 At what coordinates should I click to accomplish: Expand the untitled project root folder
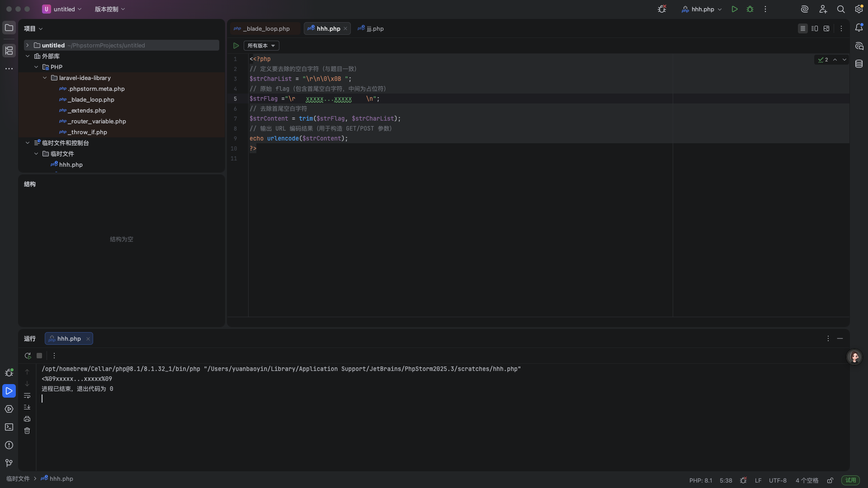[x=27, y=45]
